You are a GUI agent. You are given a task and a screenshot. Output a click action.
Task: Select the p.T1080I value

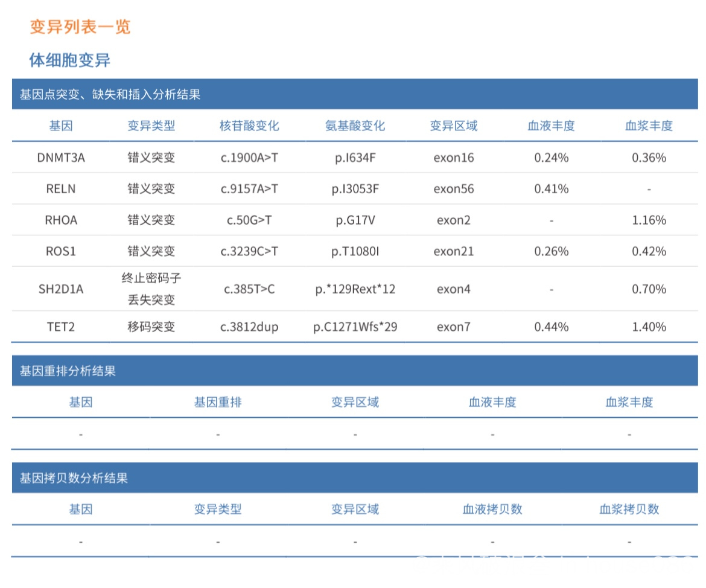pyautogui.click(x=355, y=251)
